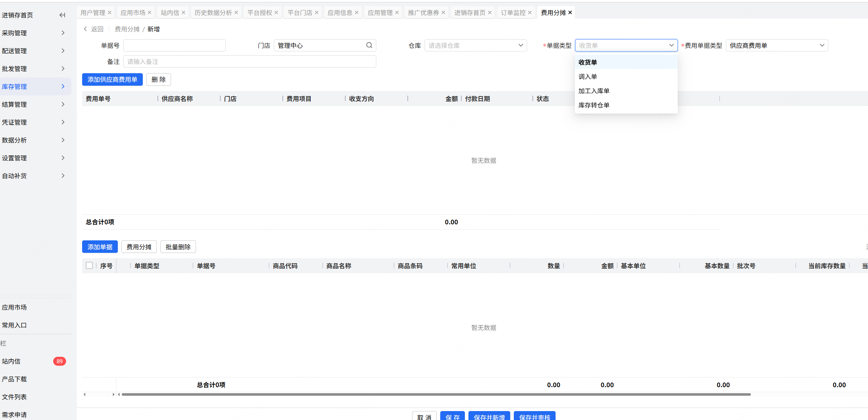The height and width of the screenshot is (420, 868).
Task: Click the 站内信 badge showing 89
Action: (x=59, y=361)
